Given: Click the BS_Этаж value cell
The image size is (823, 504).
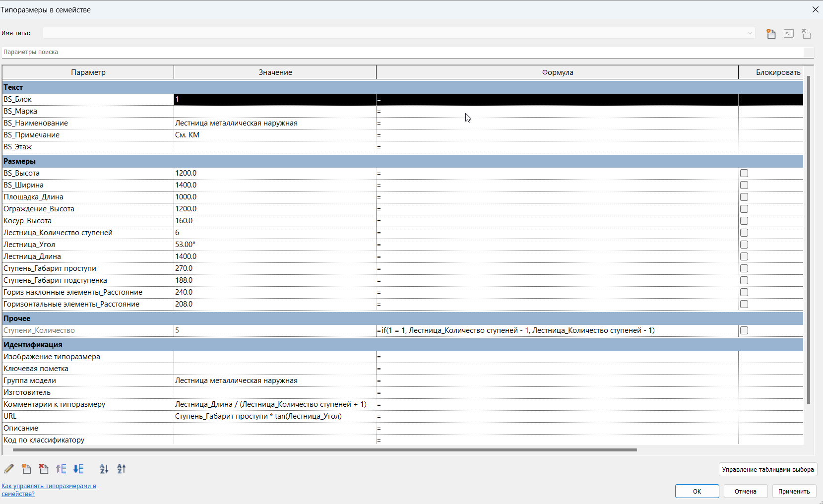Looking at the screenshot, I should pos(275,147).
